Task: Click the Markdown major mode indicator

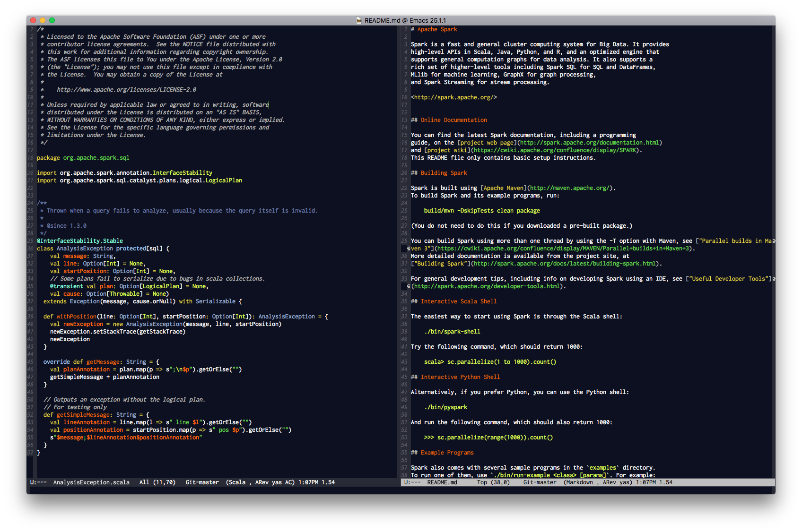Action: tap(580, 482)
